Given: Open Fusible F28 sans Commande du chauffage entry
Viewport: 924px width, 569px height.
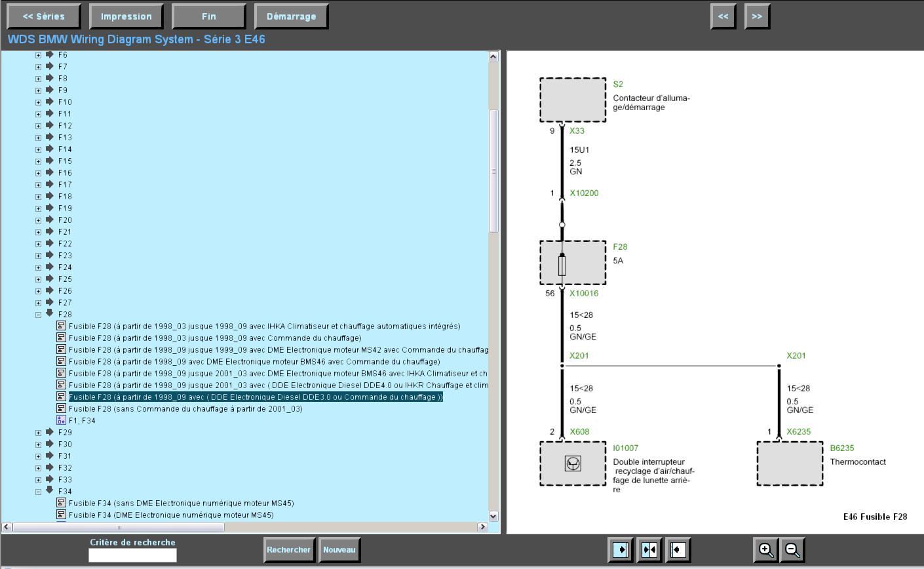Looking at the screenshot, I should (185, 409).
